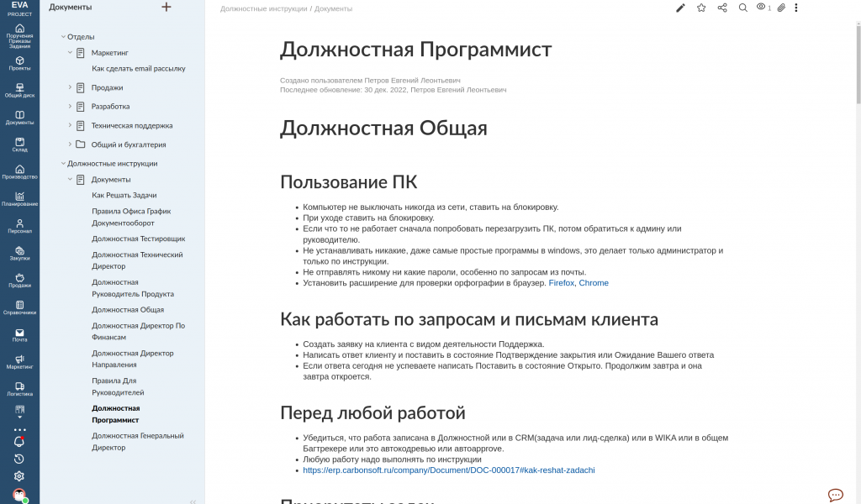Viewport: 861px width, 504px height.
Task: Open the Продажи module in sidebar
Action: [x=20, y=281]
